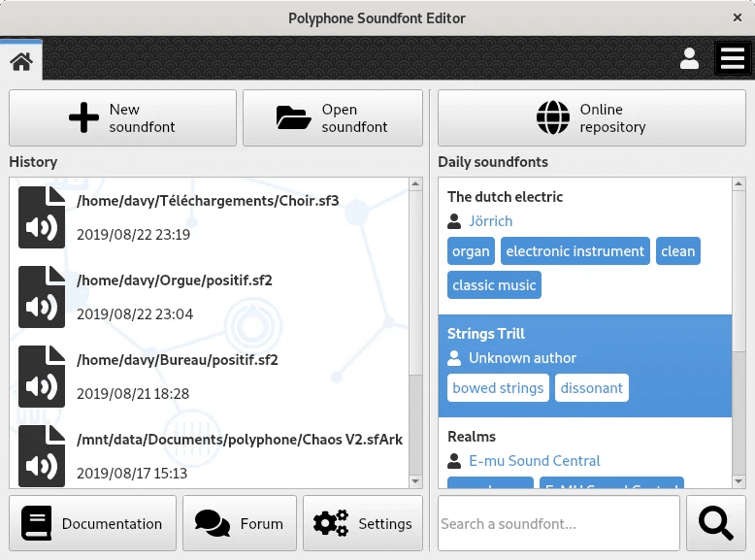The image size is (755, 560).
Task: Open Choir.sf3 sound file icon
Action: [42, 217]
